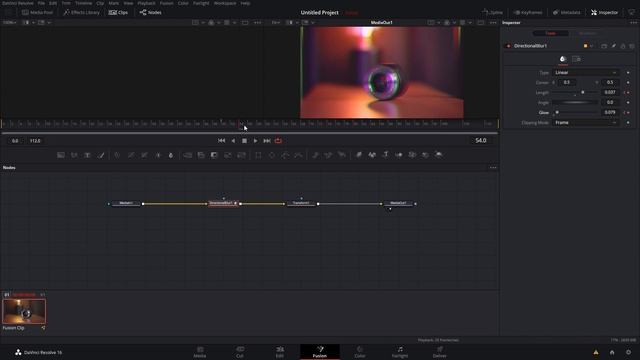Open the Effects Library panel
This screenshot has height=360, width=640.
click(x=81, y=12)
